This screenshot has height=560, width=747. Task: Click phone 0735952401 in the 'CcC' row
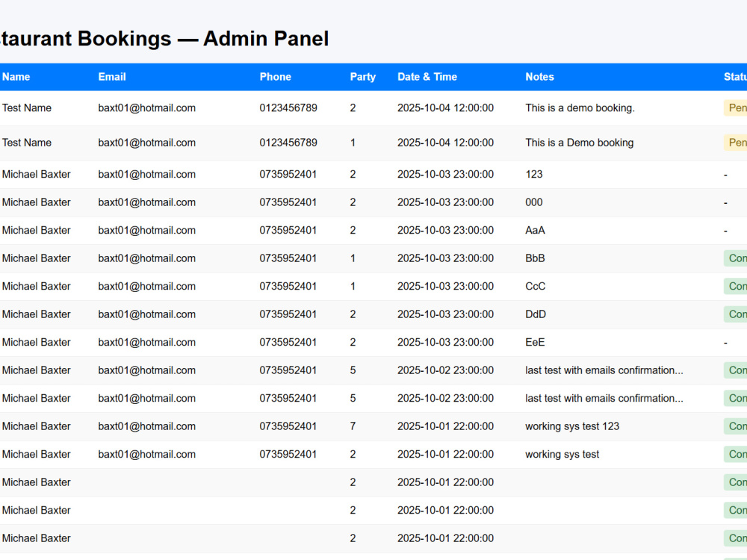[288, 287]
